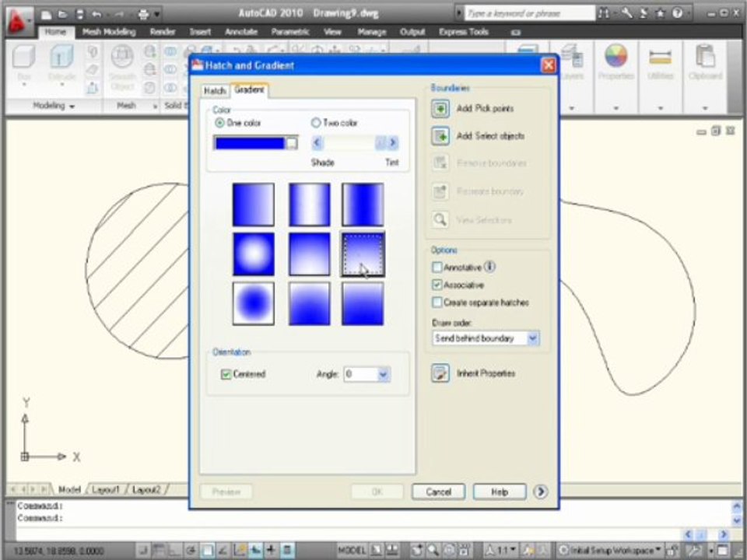
Task: Uncheck the Associative checkbox
Action: (x=437, y=285)
